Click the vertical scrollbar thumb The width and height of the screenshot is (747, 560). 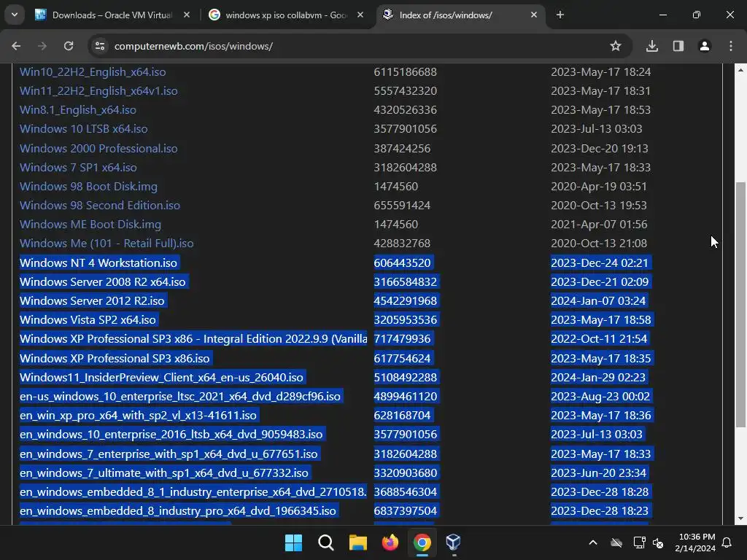point(740,305)
